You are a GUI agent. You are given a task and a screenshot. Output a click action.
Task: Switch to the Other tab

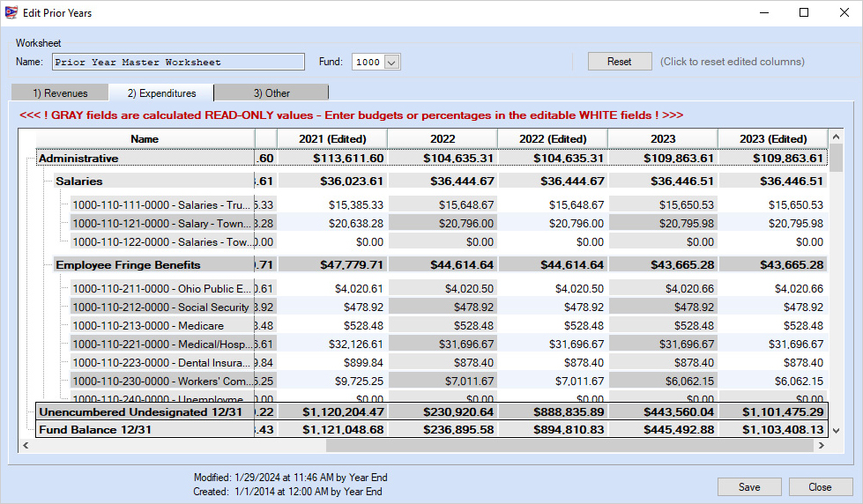272,93
